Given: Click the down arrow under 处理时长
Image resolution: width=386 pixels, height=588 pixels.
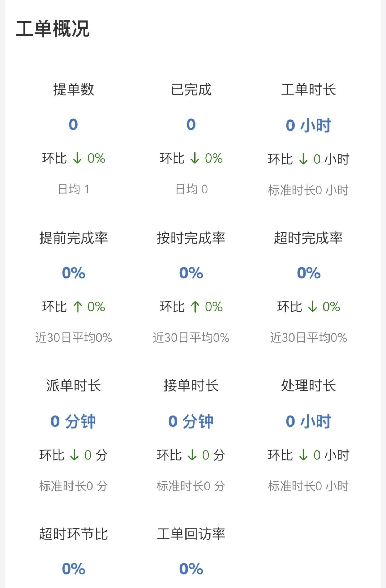Looking at the screenshot, I should tap(303, 455).
